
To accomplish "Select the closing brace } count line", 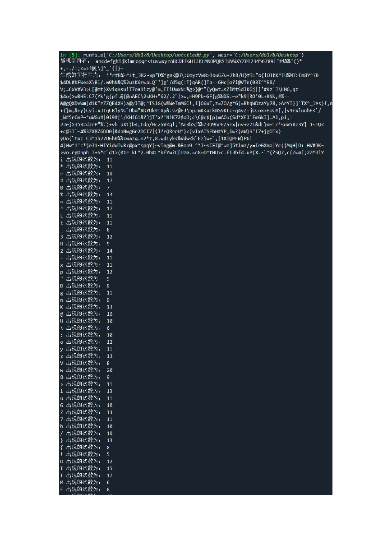I will [86, 440].
